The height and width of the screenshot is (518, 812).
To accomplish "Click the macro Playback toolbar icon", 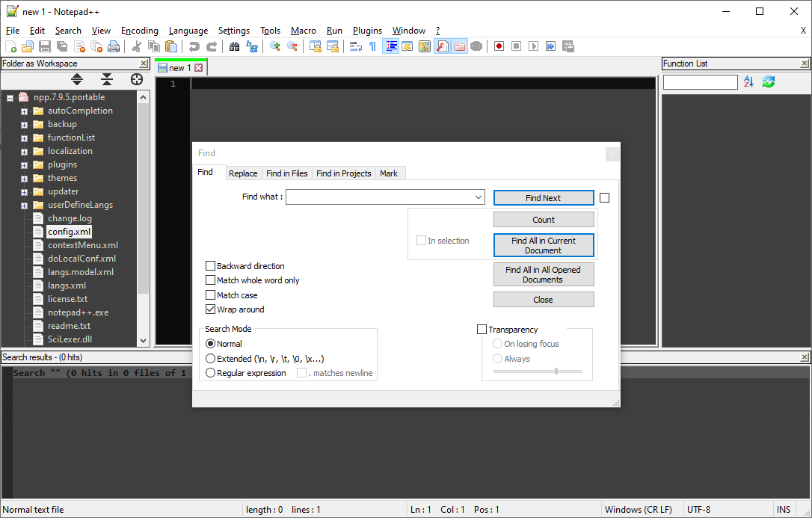I will click(x=533, y=46).
